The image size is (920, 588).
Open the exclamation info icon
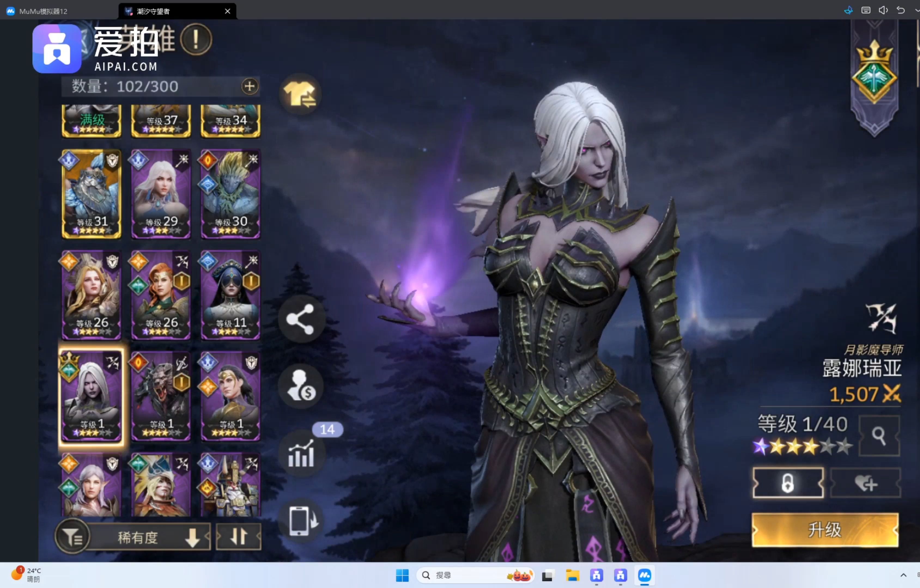(196, 39)
